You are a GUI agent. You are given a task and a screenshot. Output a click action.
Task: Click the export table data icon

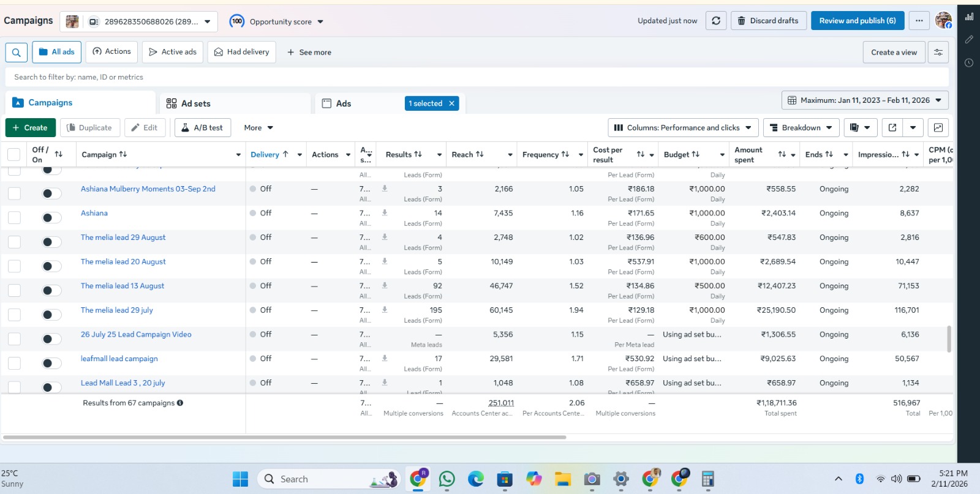892,128
